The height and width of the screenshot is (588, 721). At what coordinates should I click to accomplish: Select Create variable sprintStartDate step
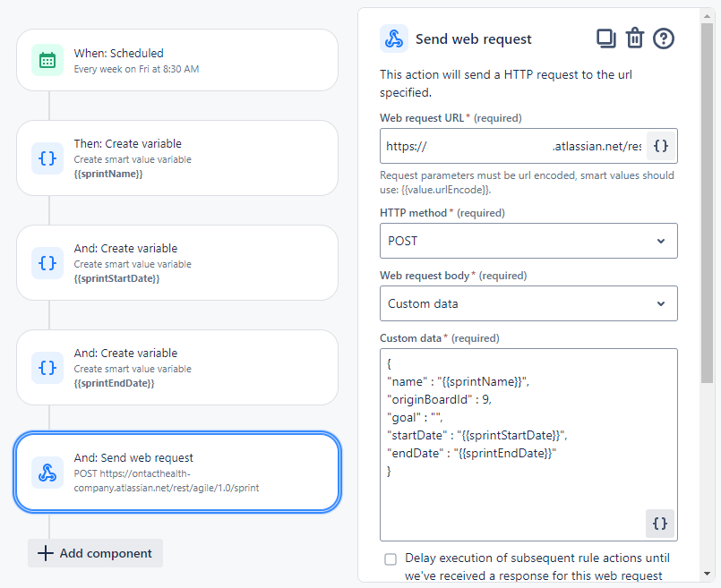pos(177,263)
